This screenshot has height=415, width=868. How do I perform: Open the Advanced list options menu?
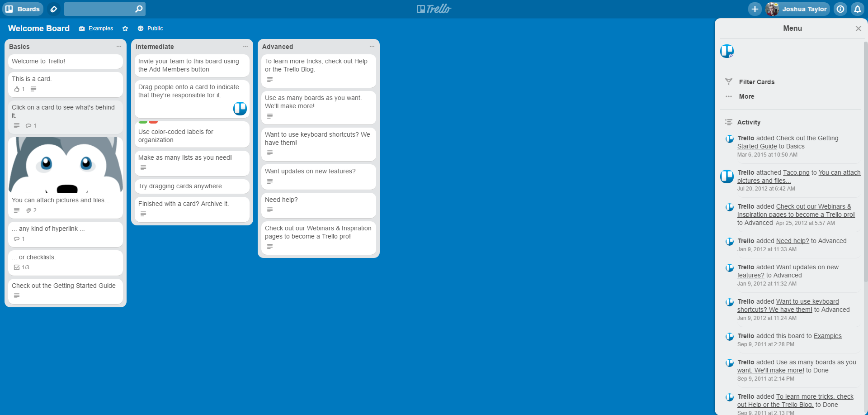[x=372, y=47]
